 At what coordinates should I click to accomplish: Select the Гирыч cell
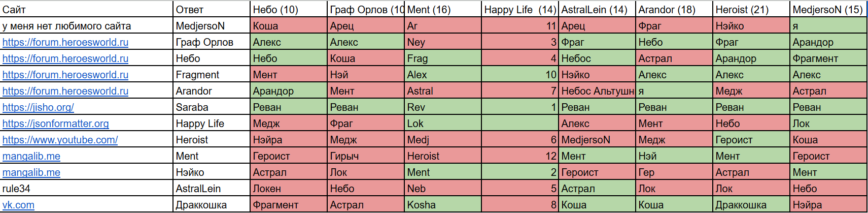(366, 156)
